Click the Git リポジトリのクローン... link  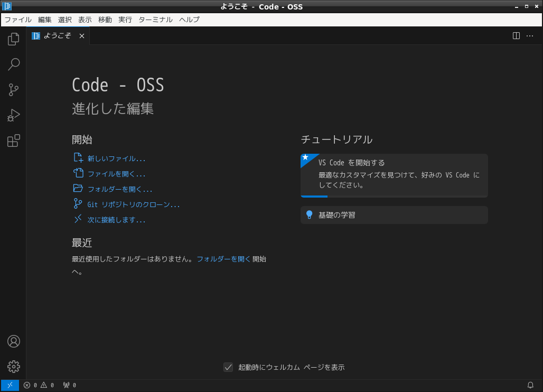(126, 204)
